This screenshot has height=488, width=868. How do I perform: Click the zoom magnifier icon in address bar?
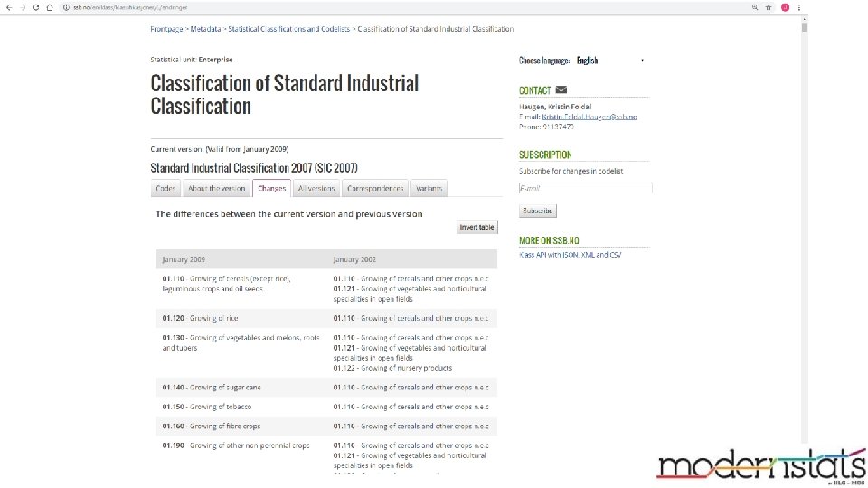(755, 7)
